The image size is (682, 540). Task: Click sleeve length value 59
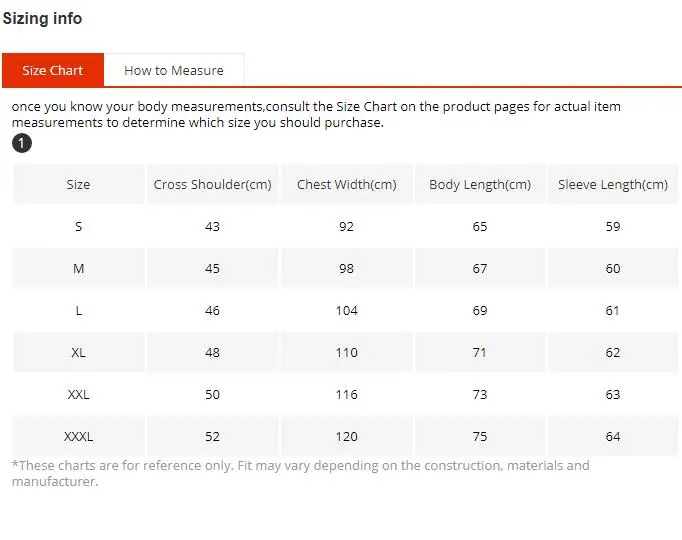(613, 226)
